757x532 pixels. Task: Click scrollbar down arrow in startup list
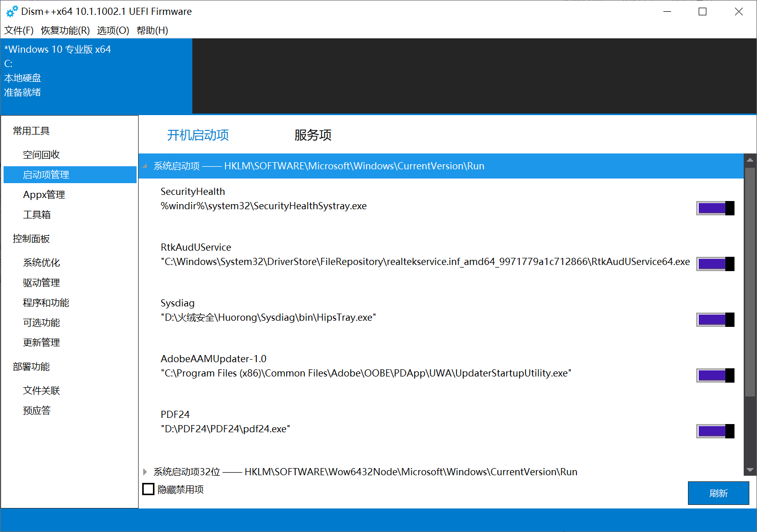point(750,470)
